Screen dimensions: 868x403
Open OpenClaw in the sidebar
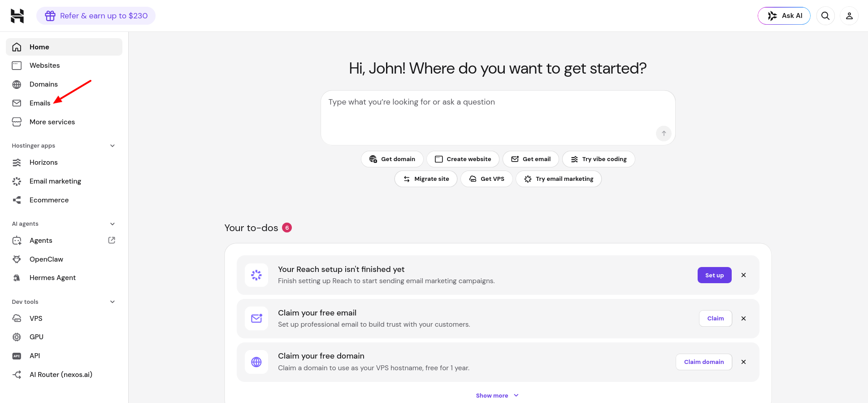[x=64, y=259]
